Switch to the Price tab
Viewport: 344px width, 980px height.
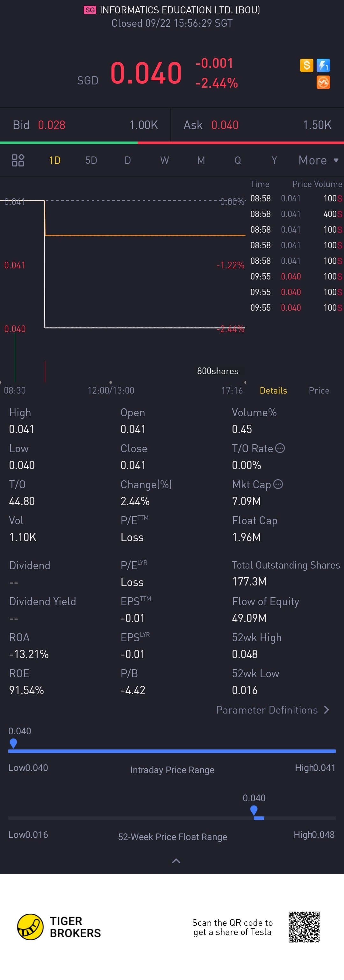click(x=319, y=390)
